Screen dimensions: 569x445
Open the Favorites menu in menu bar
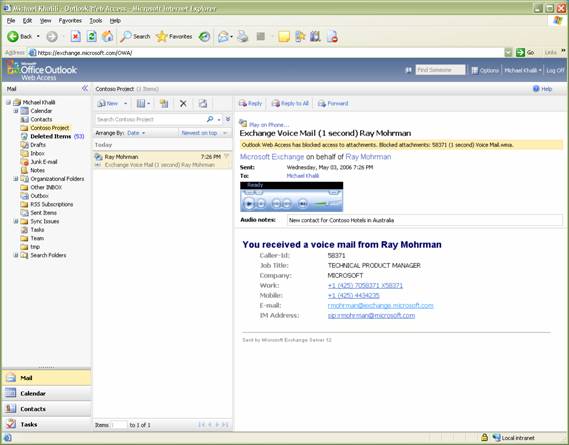70,21
